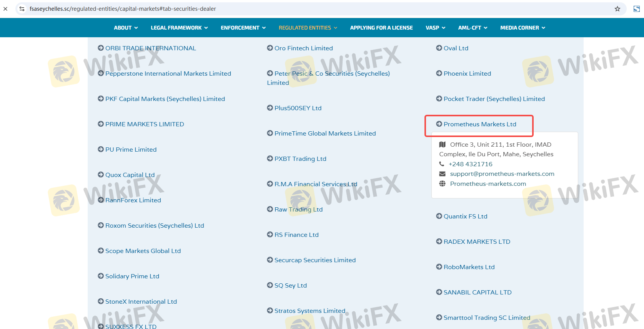This screenshot has height=329, width=644.
Task: Click the map icon in Prometheus details
Action: 443,145
